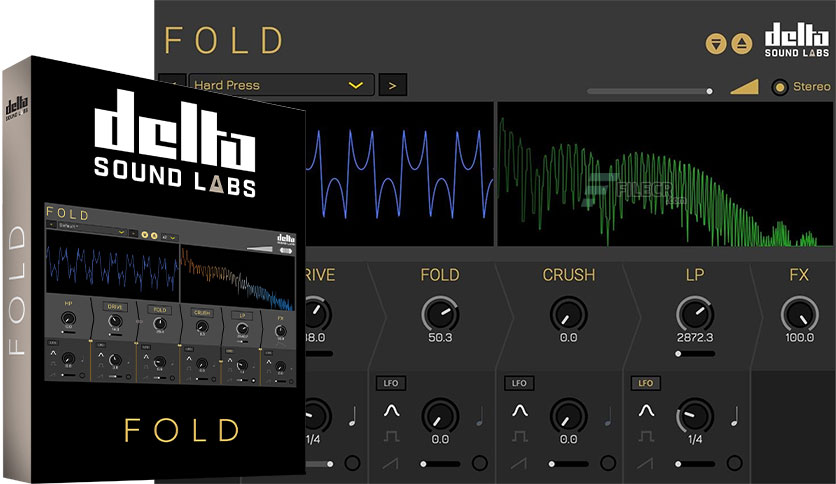Toggle round button beside FOLD LFO depth slider
The image size is (836, 484).
click(479, 463)
